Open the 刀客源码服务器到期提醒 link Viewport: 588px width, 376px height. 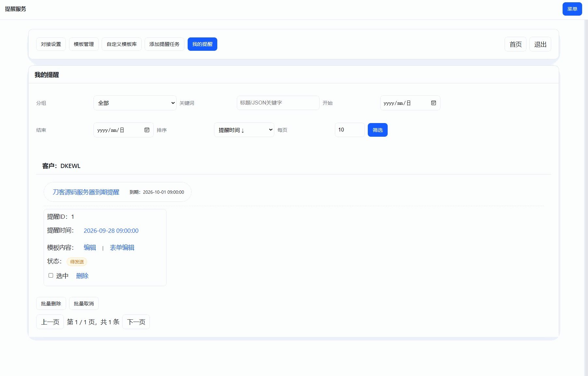click(86, 192)
